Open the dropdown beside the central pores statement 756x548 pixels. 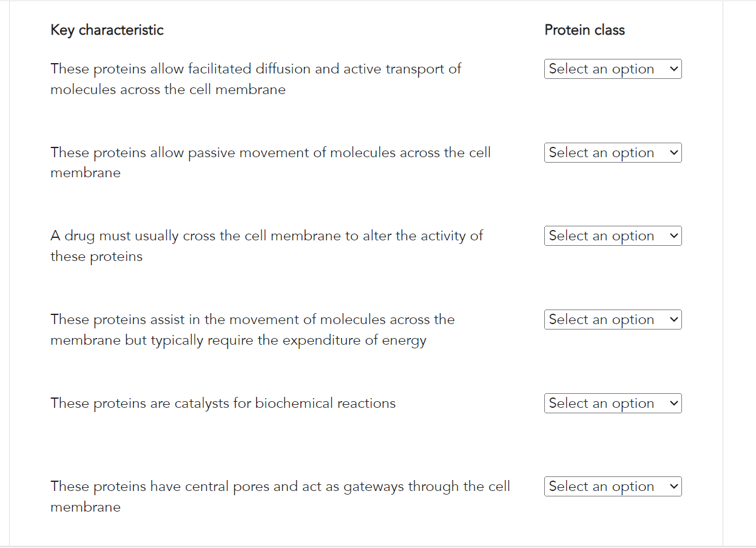(x=613, y=486)
